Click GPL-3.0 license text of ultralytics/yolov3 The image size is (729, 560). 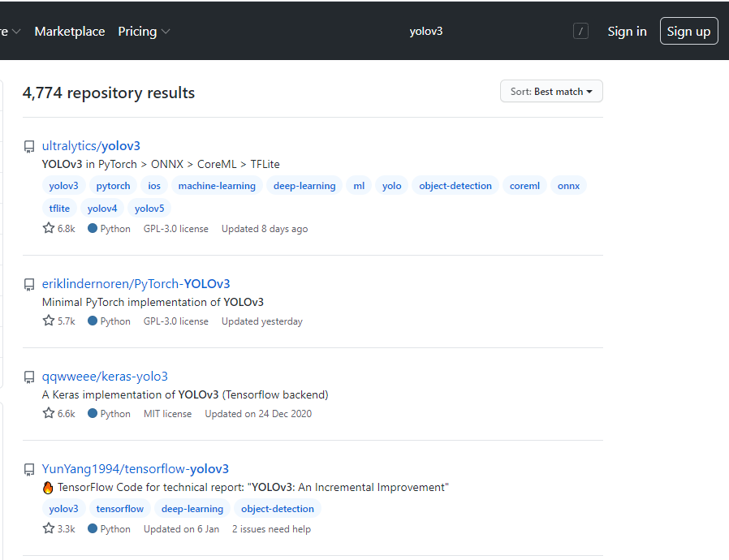[x=175, y=229]
